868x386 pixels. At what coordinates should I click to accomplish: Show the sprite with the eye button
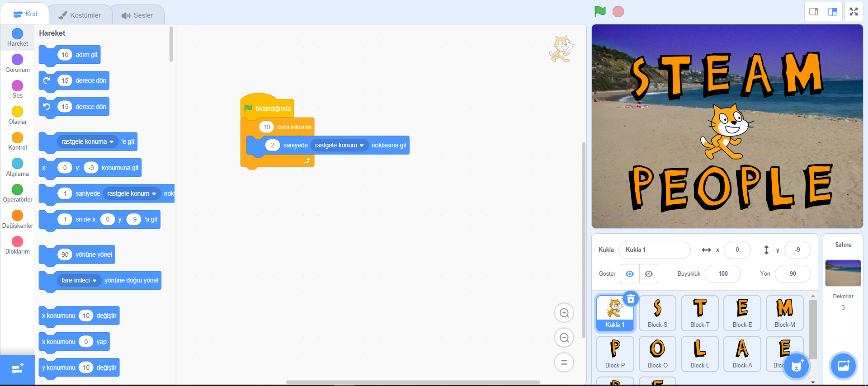[x=629, y=274]
